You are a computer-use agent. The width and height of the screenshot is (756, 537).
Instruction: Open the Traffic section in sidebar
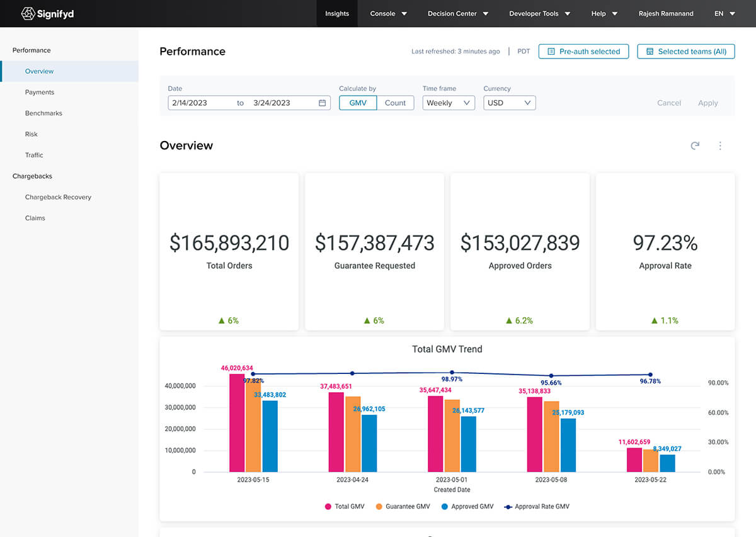[x=34, y=155]
